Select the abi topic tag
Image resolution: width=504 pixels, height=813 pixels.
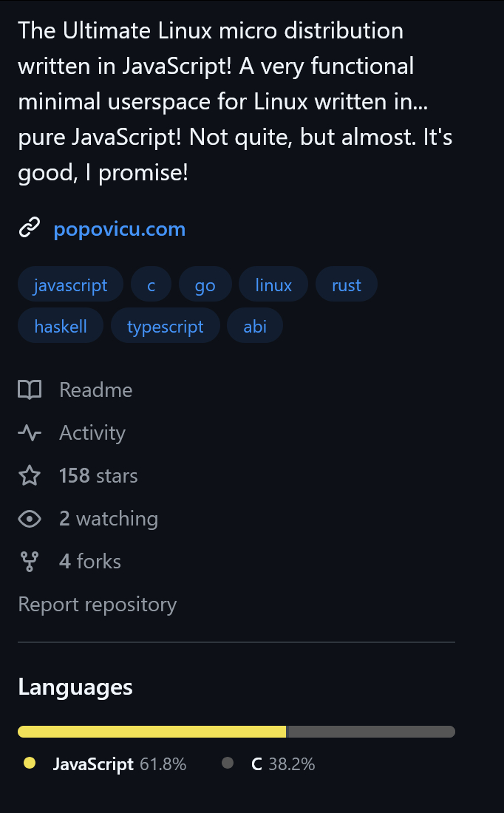coord(254,325)
